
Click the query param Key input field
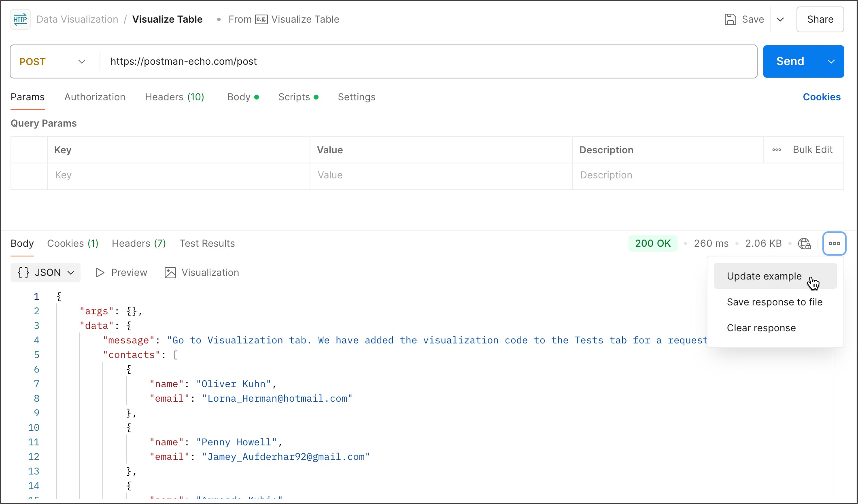click(x=178, y=175)
